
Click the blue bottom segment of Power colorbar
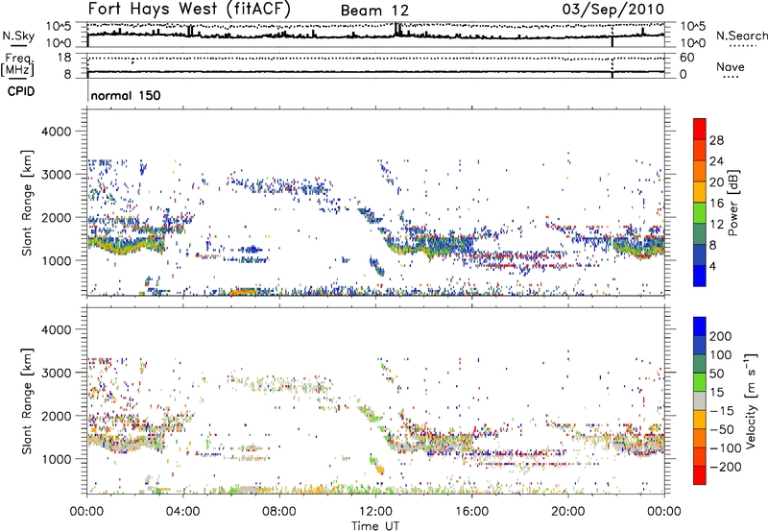(x=700, y=276)
